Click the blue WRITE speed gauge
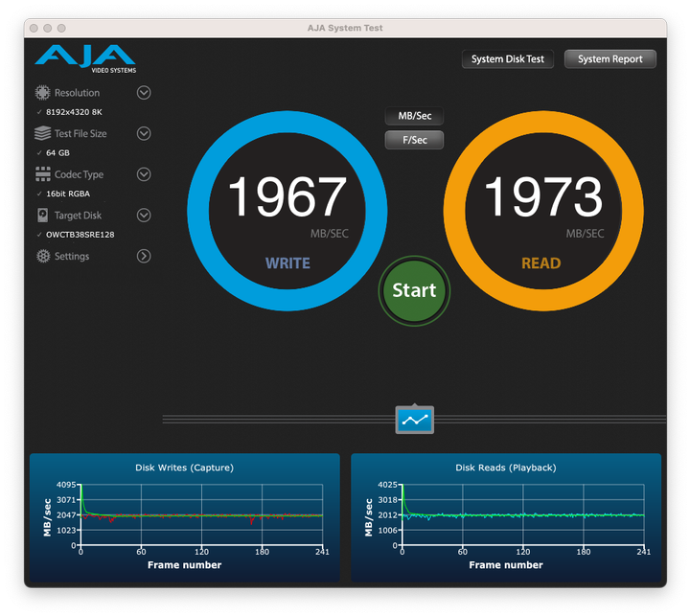The width and height of the screenshot is (690, 616). (287, 198)
